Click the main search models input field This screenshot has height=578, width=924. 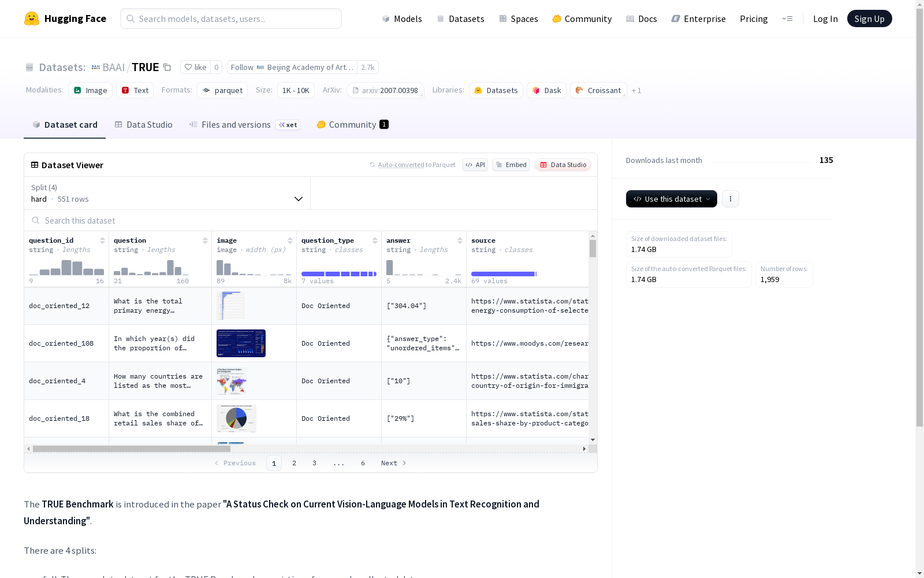[x=231, y=18]
